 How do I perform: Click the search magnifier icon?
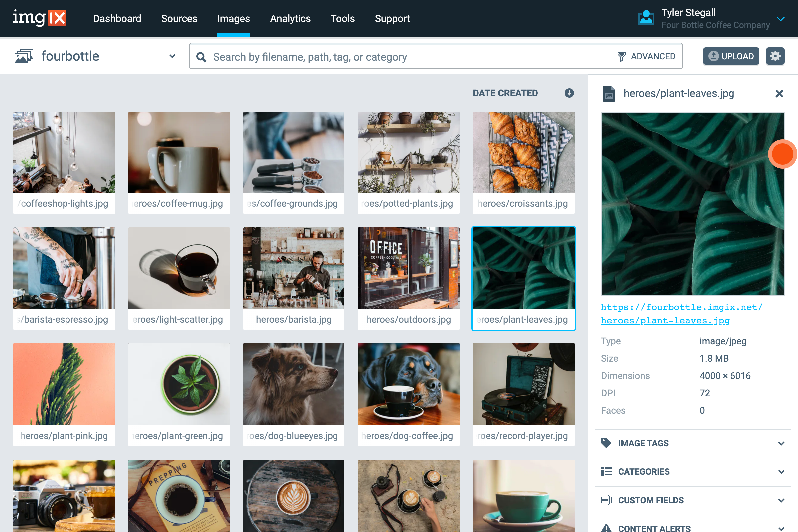201,57
